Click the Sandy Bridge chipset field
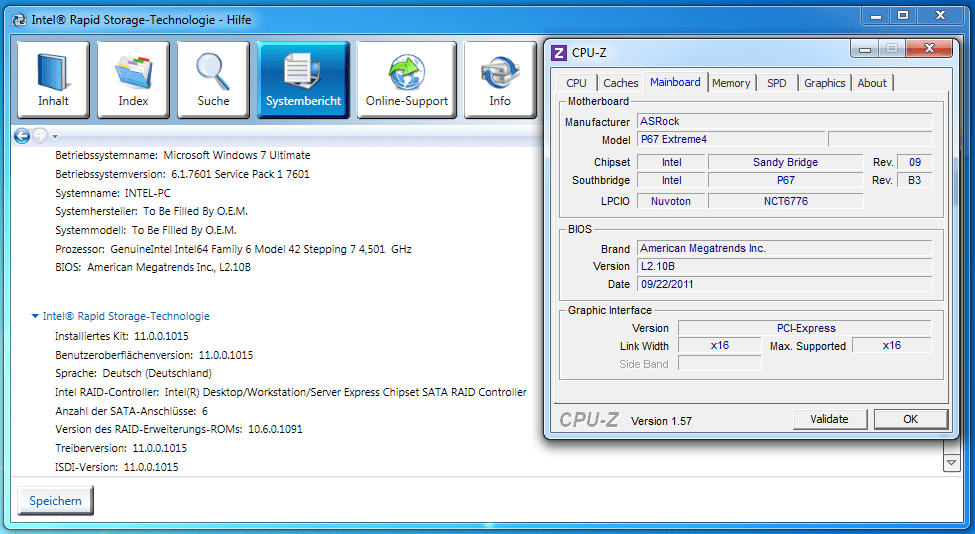The height and width of the screenshot is (534, 975). [x=785, y=162]
